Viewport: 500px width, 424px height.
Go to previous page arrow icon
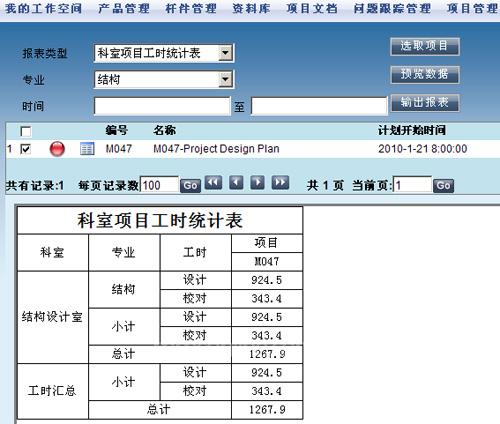pyautogui.click(x=236, y=183)
